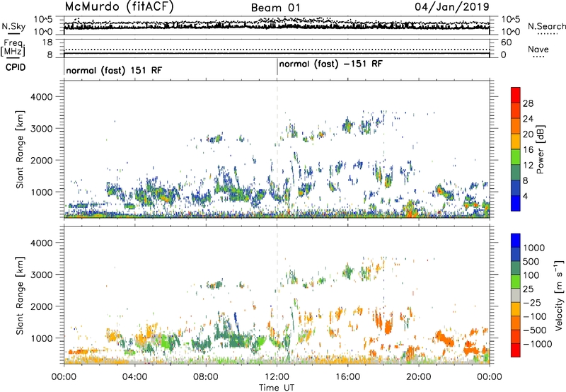Viewport: 566px width, 392px height.
Task: Click the 4000 tick on the power panel axis
Action: point(41,97)
